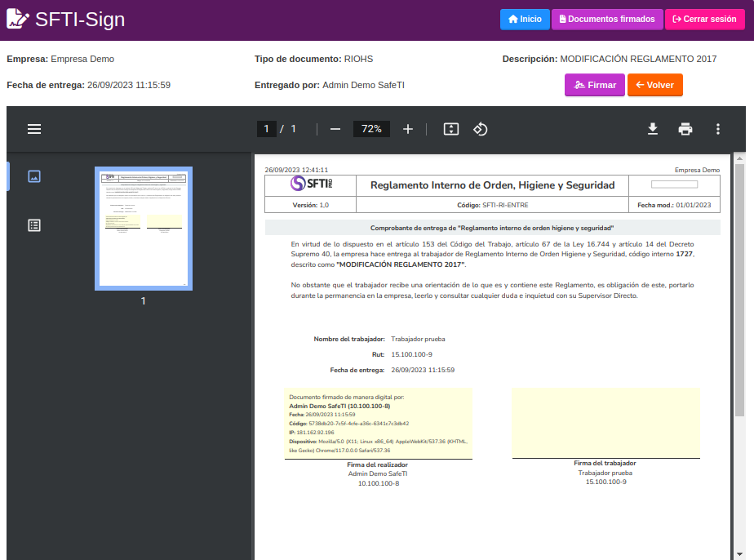Rotate the document counterclockwise

pyautogui.click(x=481, y=129)
